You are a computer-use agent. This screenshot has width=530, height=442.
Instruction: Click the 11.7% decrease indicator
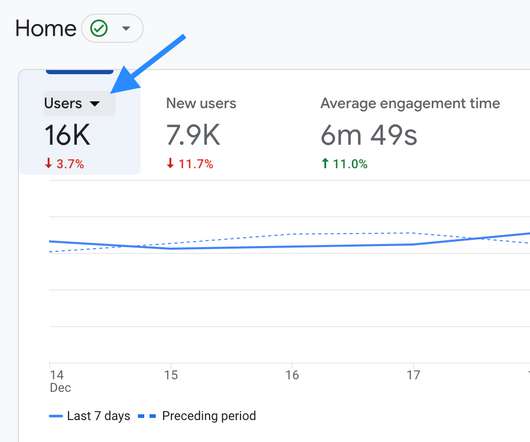click(190, 164)
